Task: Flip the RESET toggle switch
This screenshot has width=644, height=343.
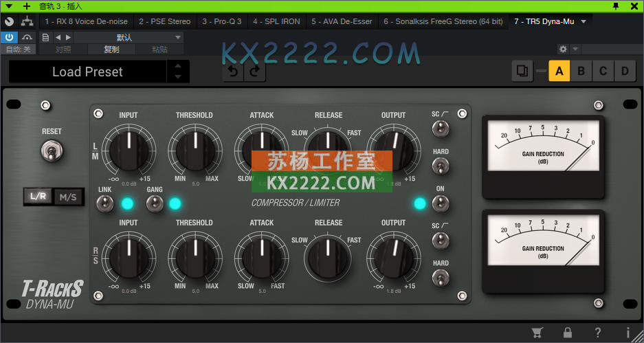Action: (x=52, y=151)
